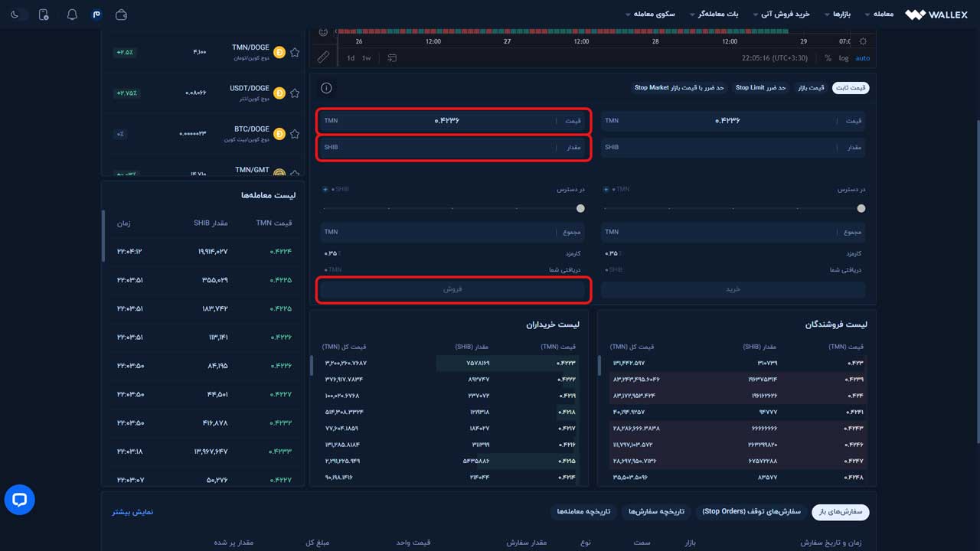Click the sell total TMN input field
The height and width of the screenshot is (551, 980).
pos(453,232)
